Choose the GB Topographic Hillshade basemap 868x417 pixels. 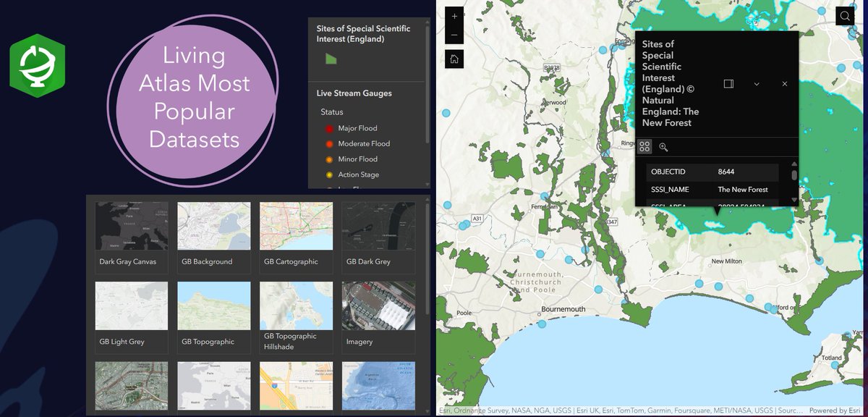pos(297,317)
